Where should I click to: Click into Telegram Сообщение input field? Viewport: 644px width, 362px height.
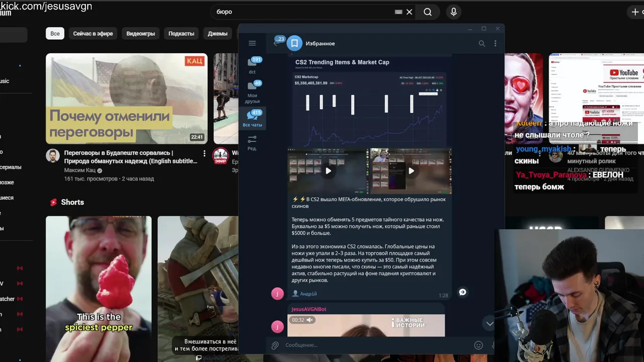coord(377,345)
